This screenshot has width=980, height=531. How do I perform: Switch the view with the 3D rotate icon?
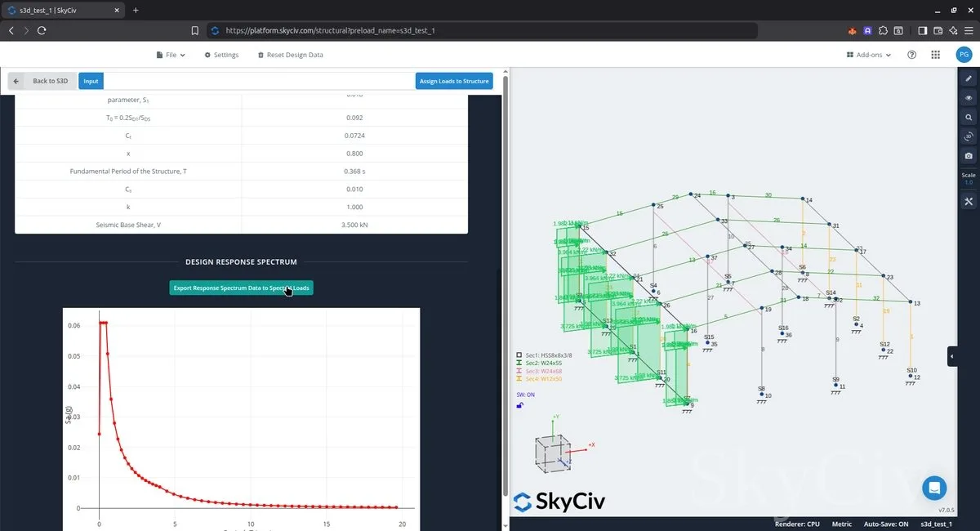click(969, 136)
